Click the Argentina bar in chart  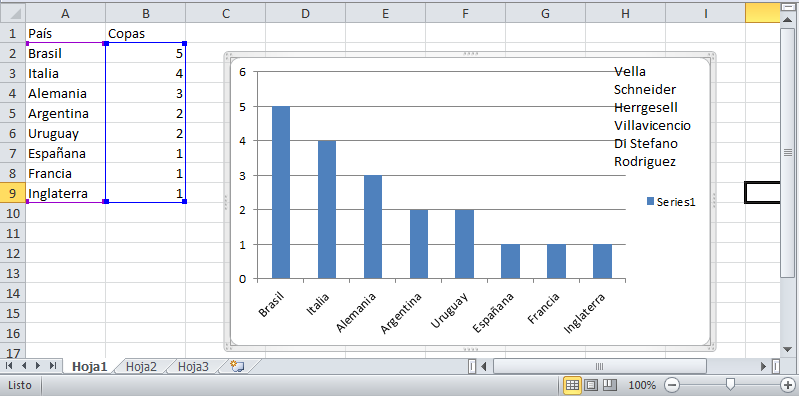(419, 244)
